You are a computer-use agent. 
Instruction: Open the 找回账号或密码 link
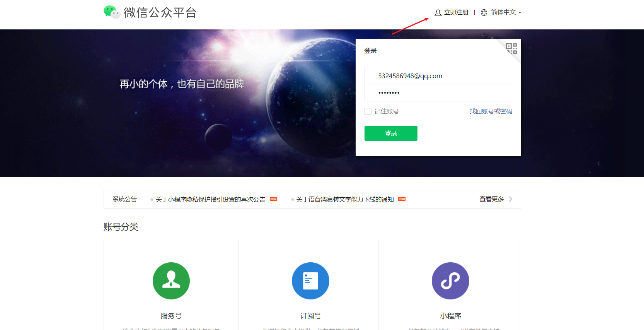coord(491,111)
